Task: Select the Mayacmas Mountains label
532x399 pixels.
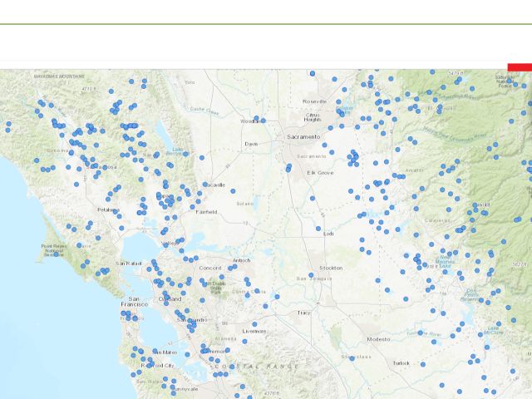Action: pos(59,76)
